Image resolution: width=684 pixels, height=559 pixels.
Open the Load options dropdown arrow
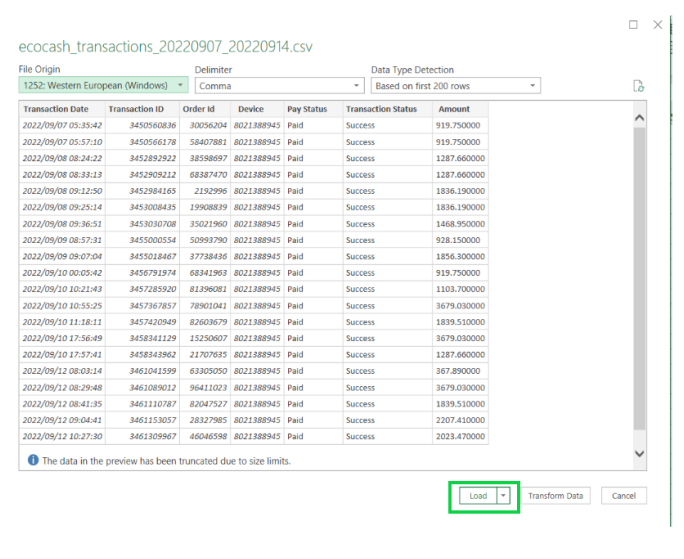point(503,496)
